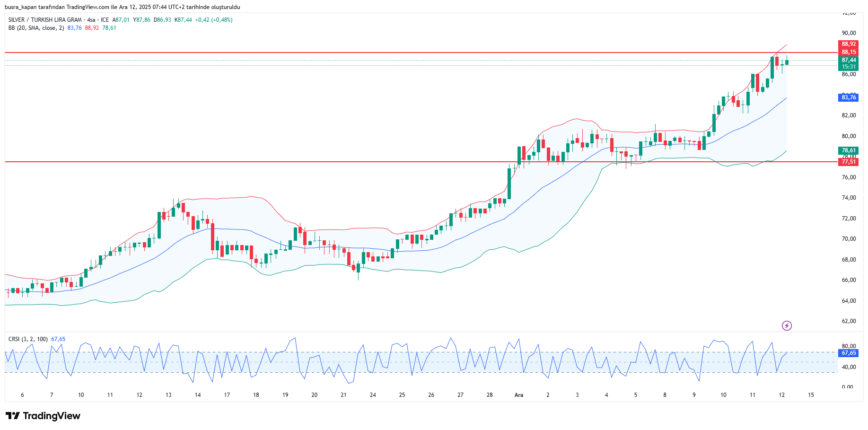
Task: Click the 15:31 candle countdown label
Action: [x=849, y=67]
